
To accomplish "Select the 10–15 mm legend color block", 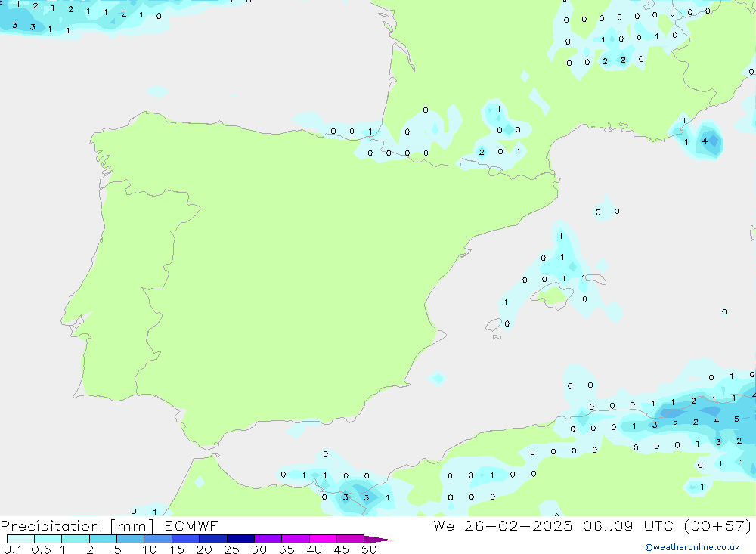I will (x=158, y=539).
